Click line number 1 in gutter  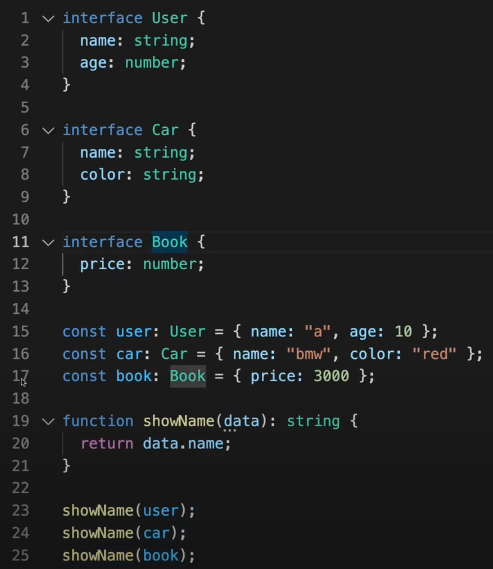pos(25,18)
